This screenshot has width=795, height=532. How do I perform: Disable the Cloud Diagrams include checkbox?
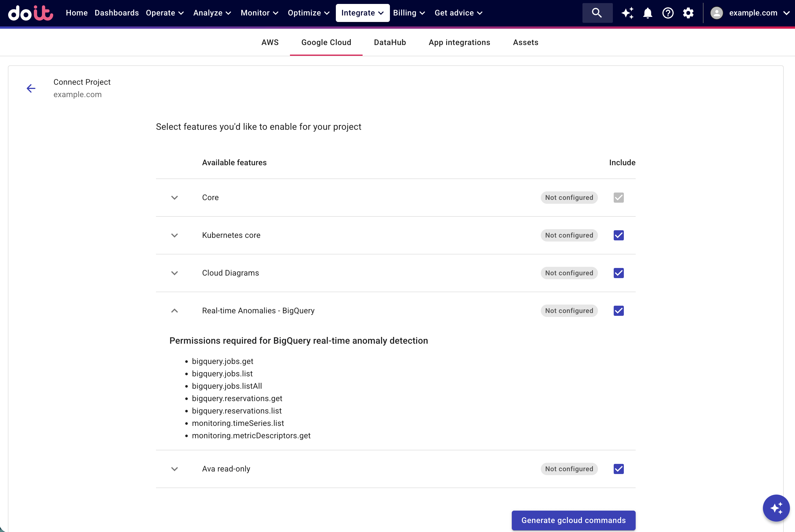click(x=618, y=273)
